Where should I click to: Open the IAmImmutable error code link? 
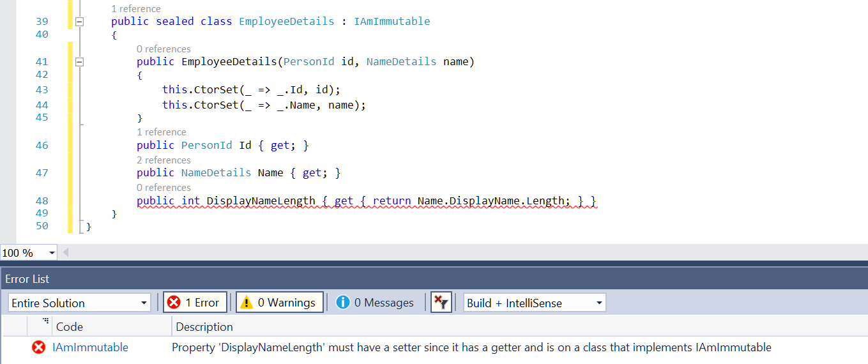[90, 347]
